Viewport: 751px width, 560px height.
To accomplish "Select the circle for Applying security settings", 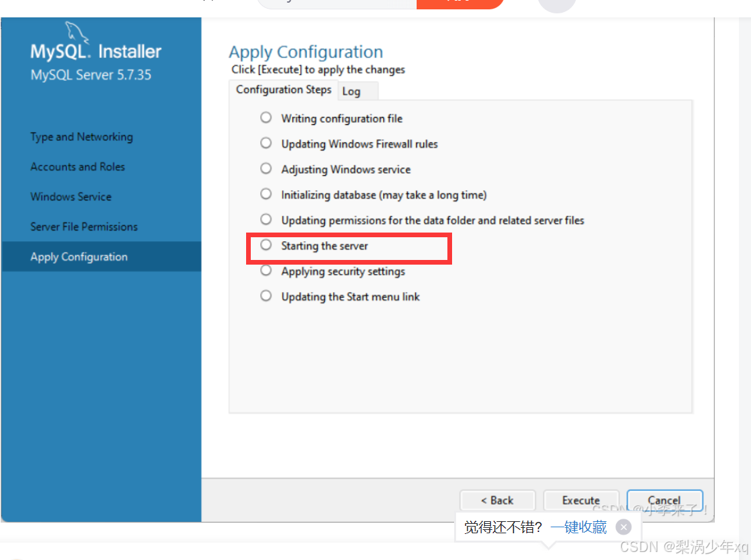I will click(265, 270).
